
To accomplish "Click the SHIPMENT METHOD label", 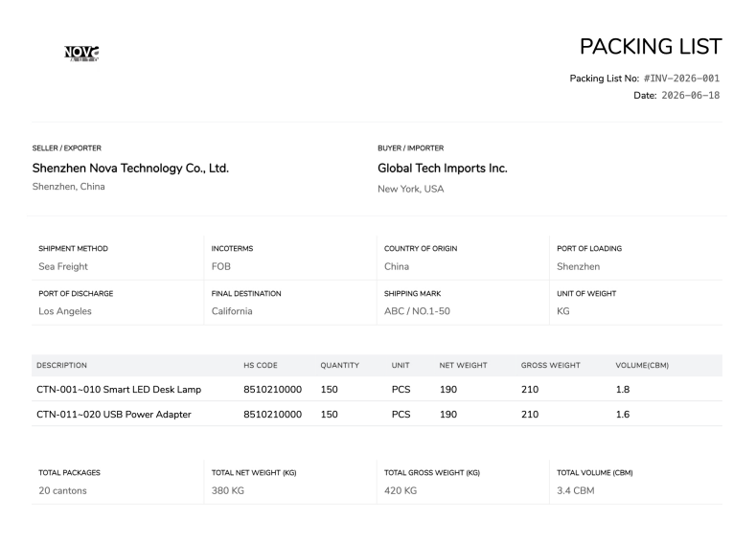I will coord(73,249).
